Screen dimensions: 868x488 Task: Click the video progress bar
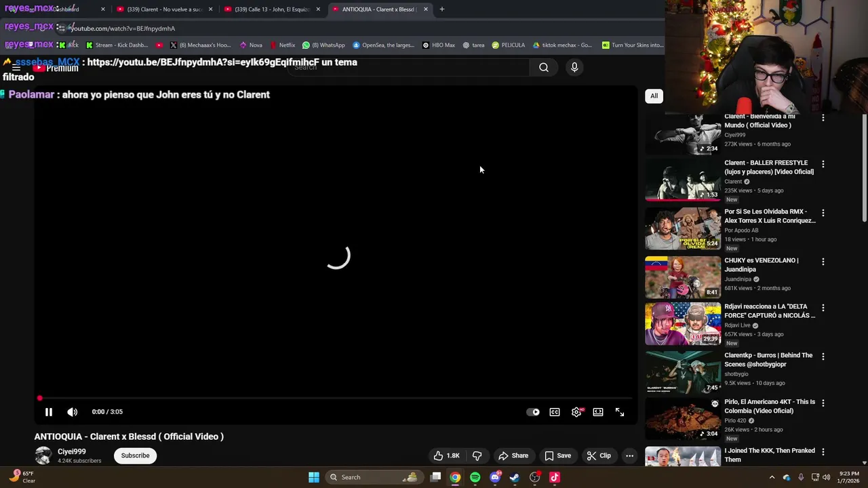[336, 399]
